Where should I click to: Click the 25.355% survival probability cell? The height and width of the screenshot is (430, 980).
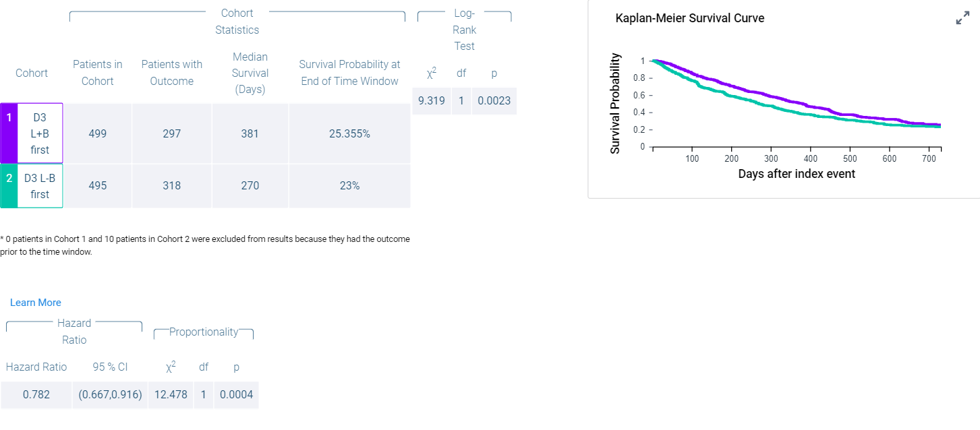349,133
